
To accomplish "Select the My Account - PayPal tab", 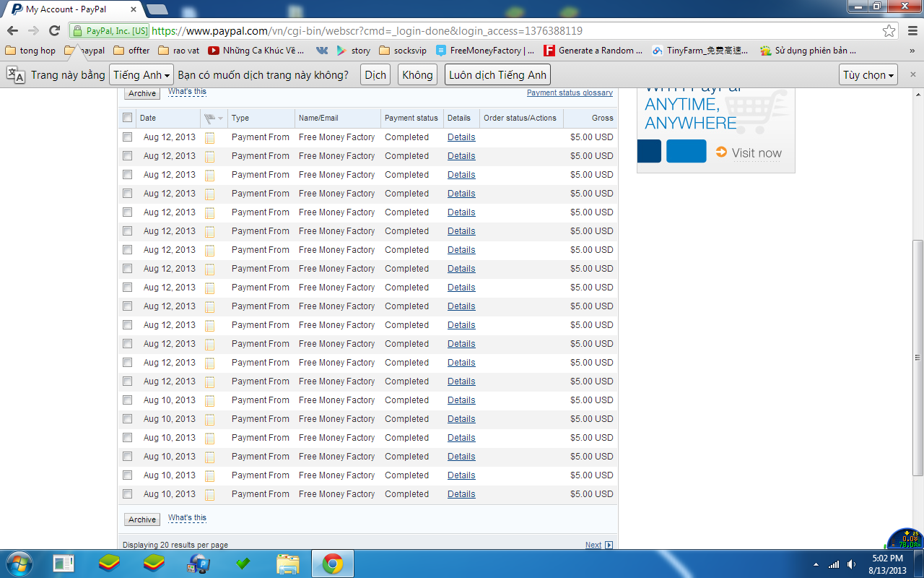I will (73, 9).
